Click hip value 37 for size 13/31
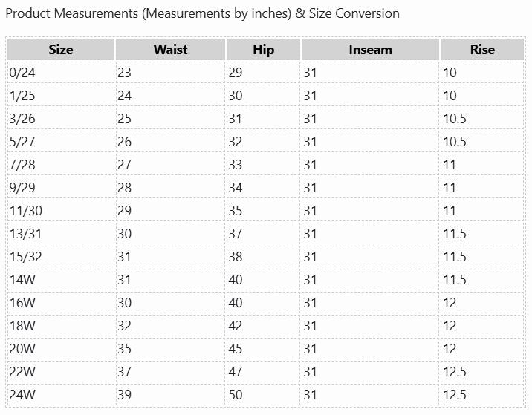Viewport: 532px width, 415px height. 236,234
